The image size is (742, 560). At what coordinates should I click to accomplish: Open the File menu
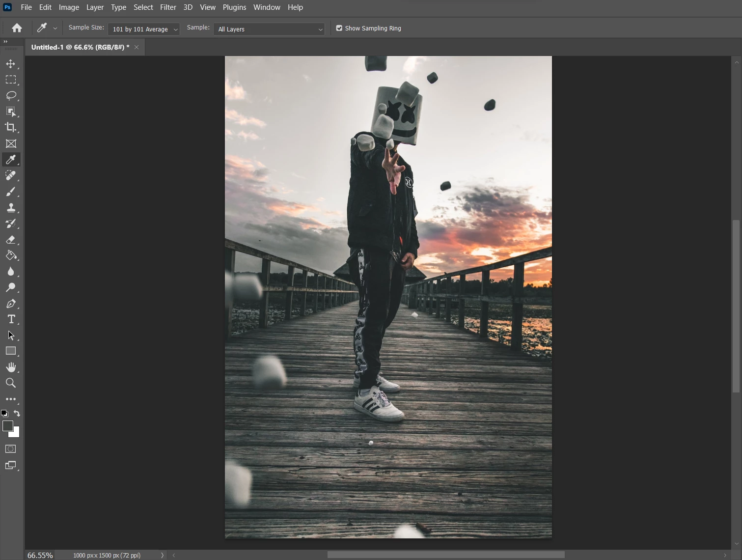[27, 7]
